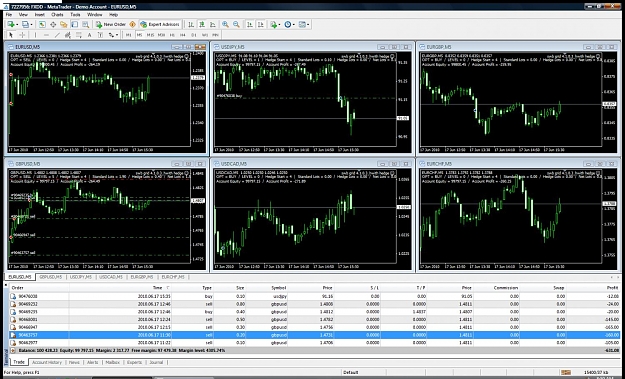Switch to M5 timeframe

tap(139, 35)
